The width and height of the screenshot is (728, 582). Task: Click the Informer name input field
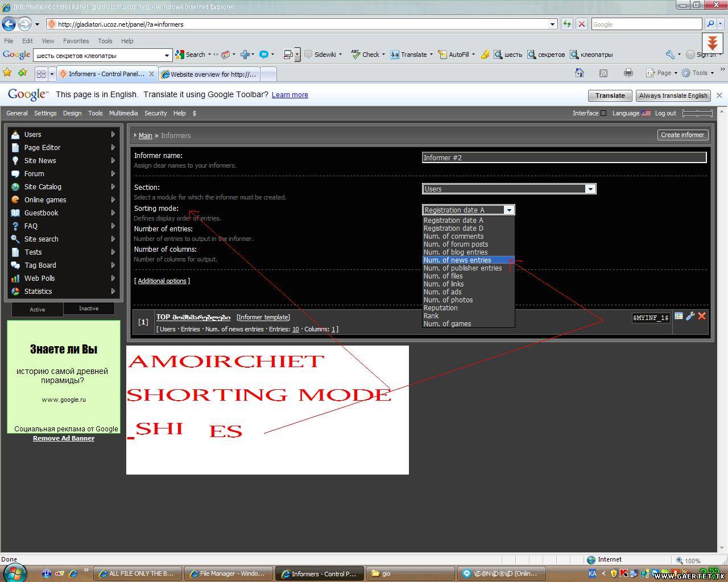(x=564, y=157)
